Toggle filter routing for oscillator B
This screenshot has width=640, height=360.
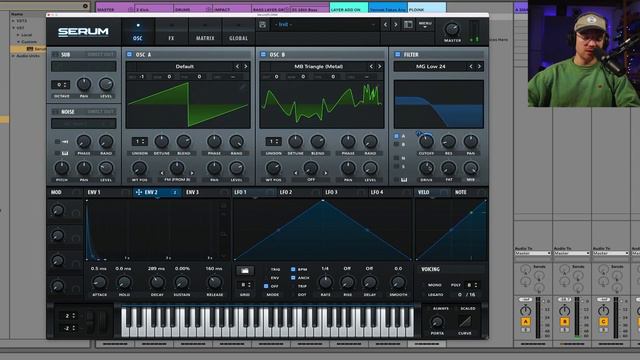tap(396, 144)
